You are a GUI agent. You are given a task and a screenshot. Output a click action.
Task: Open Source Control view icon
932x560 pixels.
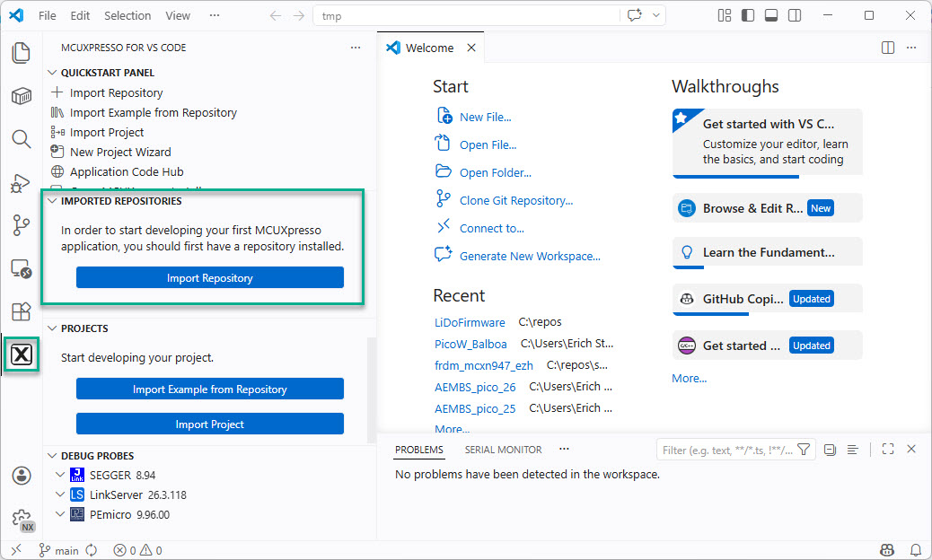coord(21,225)
